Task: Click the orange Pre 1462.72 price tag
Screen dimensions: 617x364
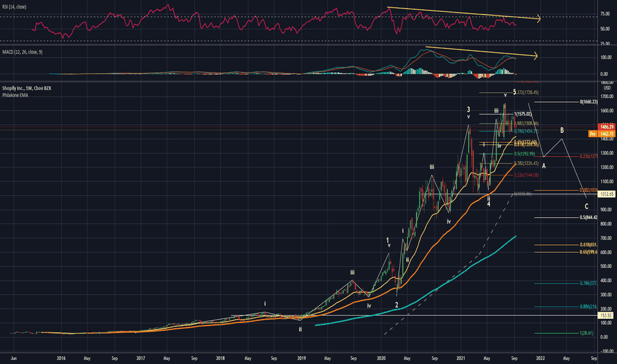Action: [x=602, y=134]
